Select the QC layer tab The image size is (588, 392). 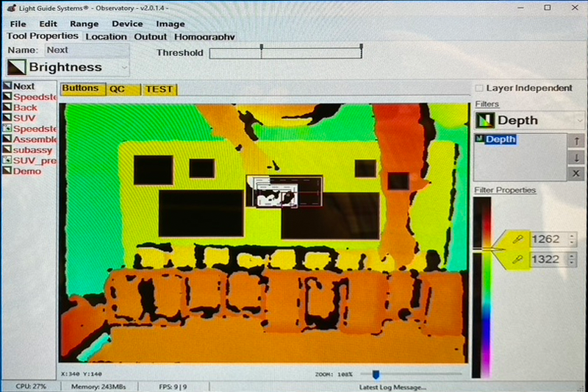118,89
